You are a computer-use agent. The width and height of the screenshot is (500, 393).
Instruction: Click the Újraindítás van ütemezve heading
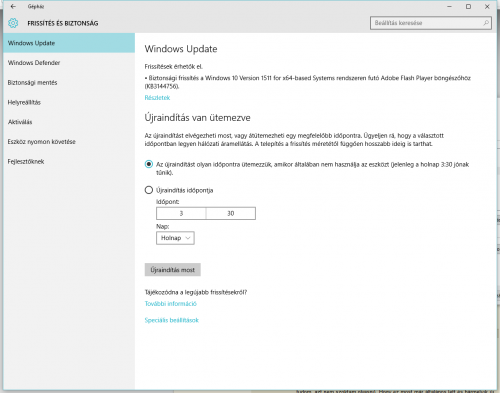(197, 118)
